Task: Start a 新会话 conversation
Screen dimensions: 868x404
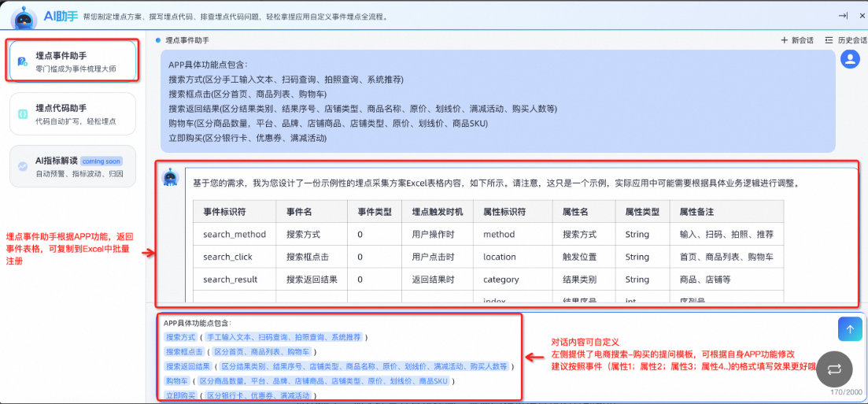Action: click(x=796, y=40)
